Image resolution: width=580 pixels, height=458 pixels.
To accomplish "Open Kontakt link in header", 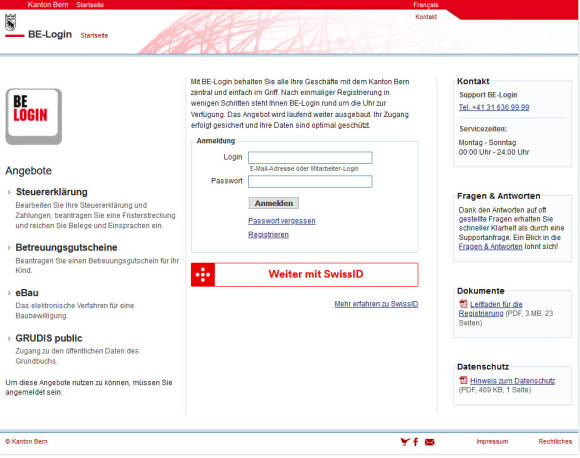I will click(x=426, y=17).
